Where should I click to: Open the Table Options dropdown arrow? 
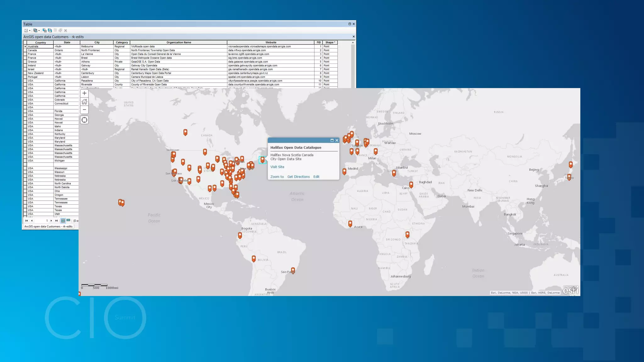point(30,30)
